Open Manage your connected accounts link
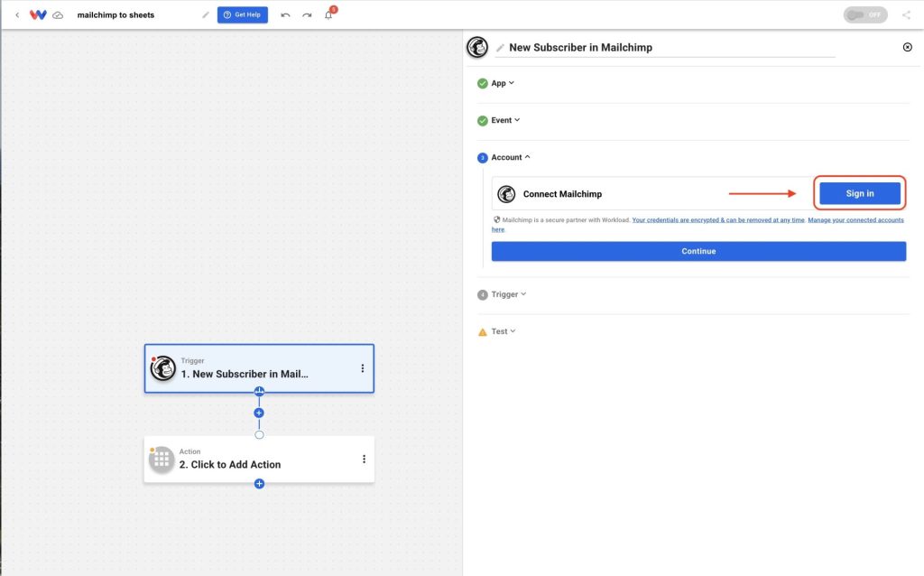 (855, 220)
